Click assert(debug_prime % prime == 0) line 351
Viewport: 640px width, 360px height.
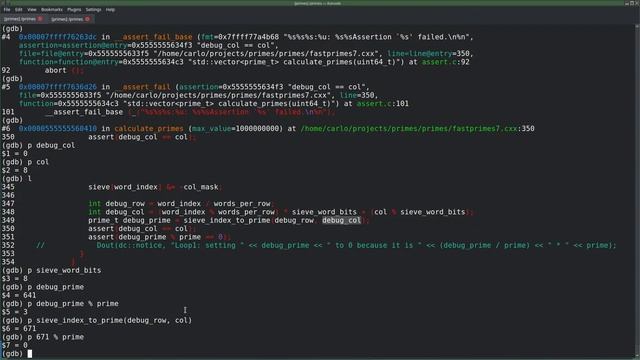click(x=160, y=237)
